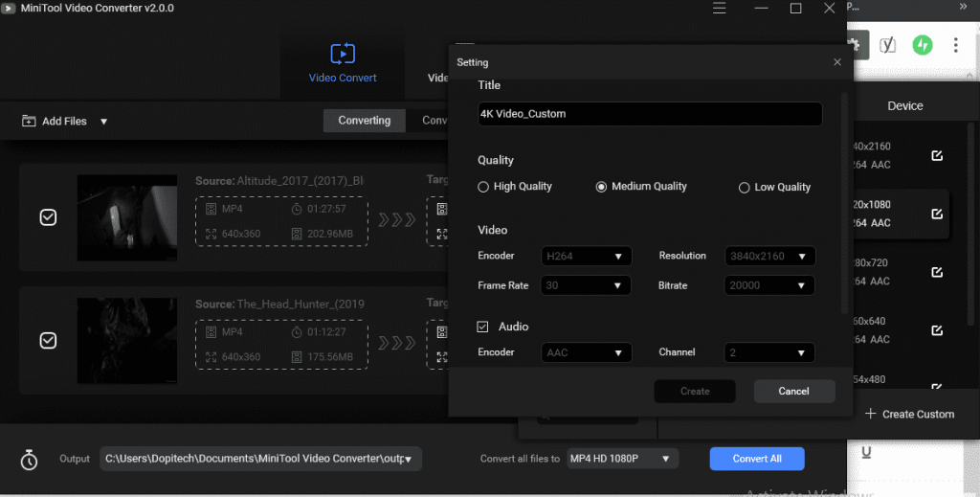Click the 202.96MB file size text
Screen dimensions: 980x497
click(x=330, y=234)
